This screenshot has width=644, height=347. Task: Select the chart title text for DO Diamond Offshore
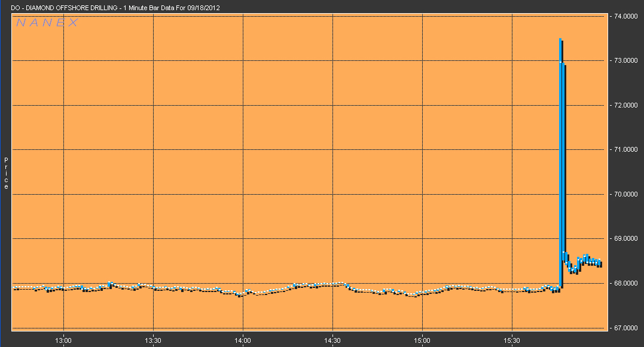click(115, 8)
